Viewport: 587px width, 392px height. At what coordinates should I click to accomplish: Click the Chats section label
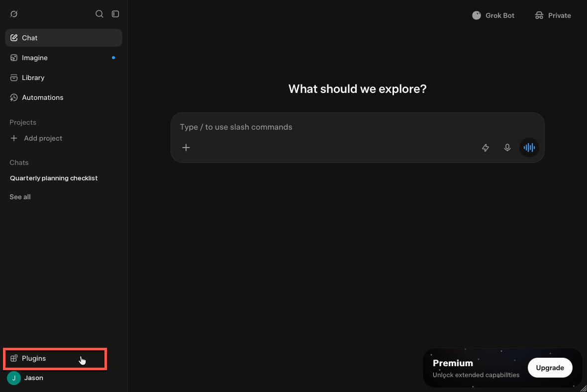pyautogui.click(x=19, y=162)
